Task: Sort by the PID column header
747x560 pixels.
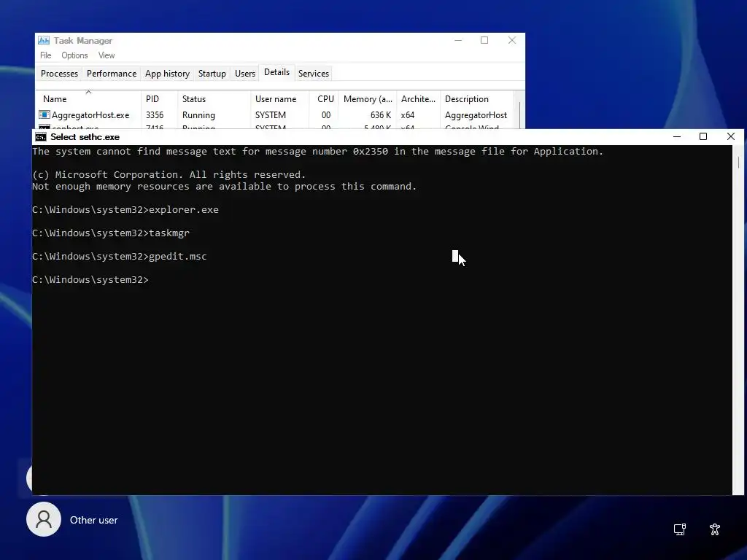Action: click(158, 98)
